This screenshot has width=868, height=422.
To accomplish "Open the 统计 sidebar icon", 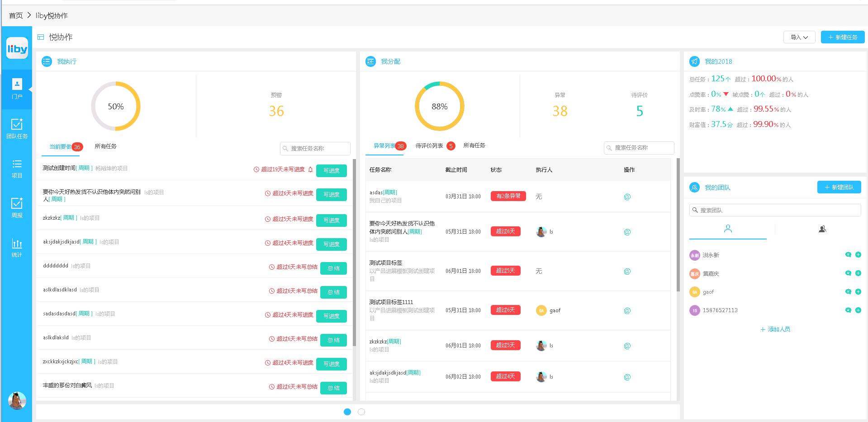I will tap(17, 248).
